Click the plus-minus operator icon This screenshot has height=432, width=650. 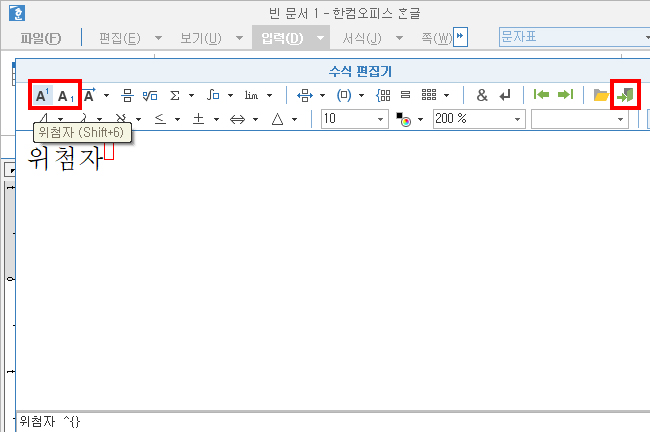point(199,119)
